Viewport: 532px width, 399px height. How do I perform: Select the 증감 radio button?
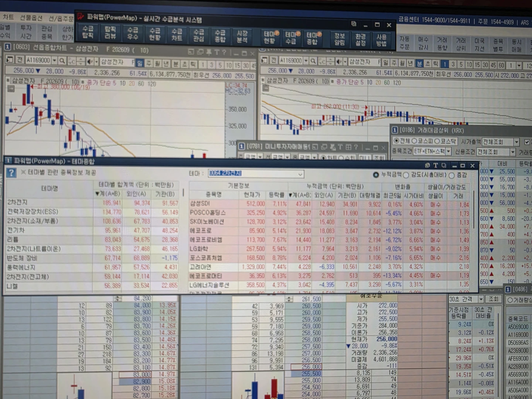[451, 175]
